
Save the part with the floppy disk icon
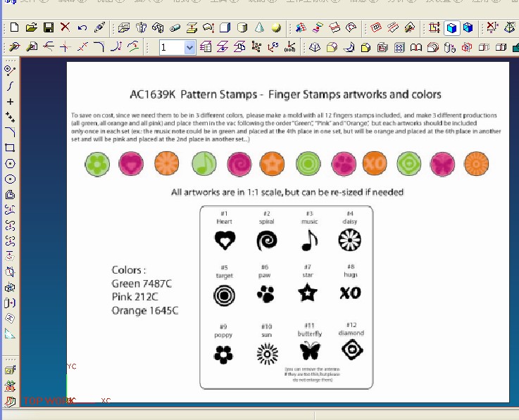[x=49, y=27]
